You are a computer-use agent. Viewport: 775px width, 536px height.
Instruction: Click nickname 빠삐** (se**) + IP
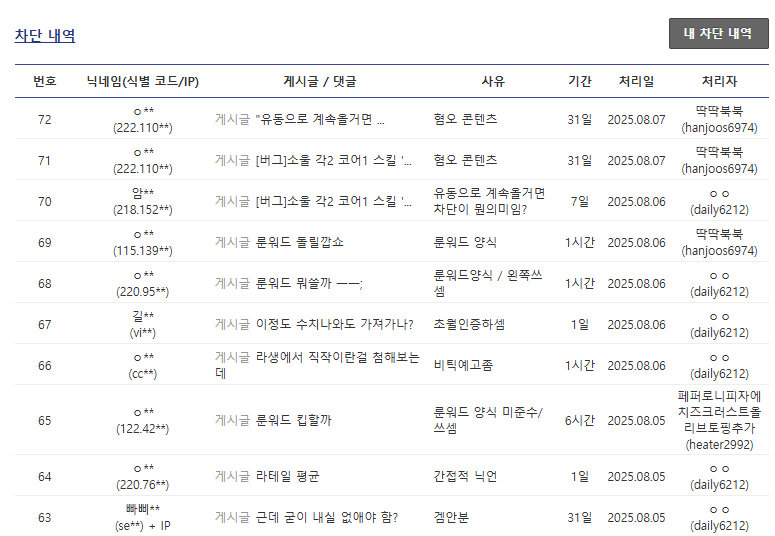pyautogui.click(x=143, y=517)
